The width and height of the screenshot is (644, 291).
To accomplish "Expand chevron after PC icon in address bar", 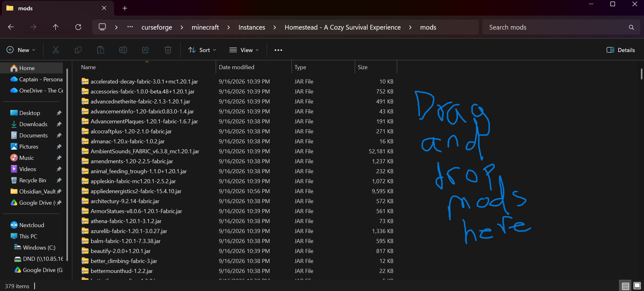I will 116,27.
